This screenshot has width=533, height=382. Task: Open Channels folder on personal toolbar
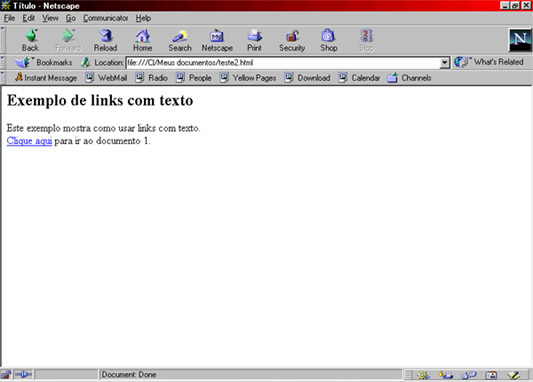point(409,78)
